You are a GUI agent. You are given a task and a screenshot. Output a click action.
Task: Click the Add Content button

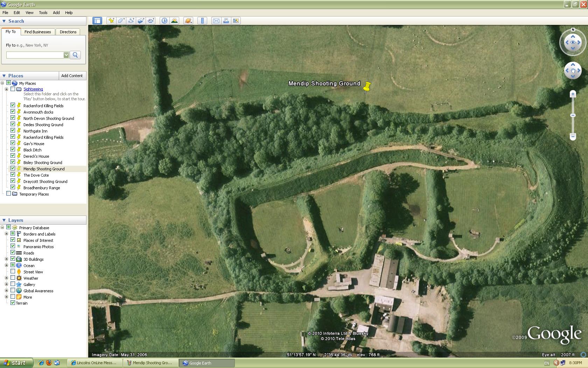click(72, 76)
